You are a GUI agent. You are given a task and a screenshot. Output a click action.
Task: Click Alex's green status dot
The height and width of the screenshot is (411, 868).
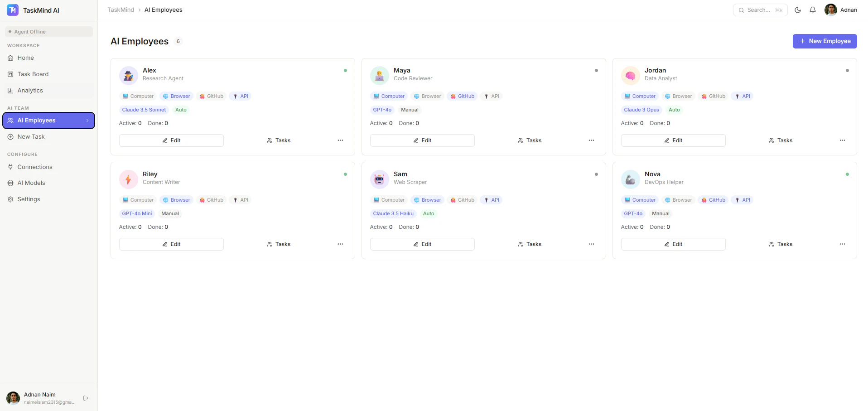[345, 71]
